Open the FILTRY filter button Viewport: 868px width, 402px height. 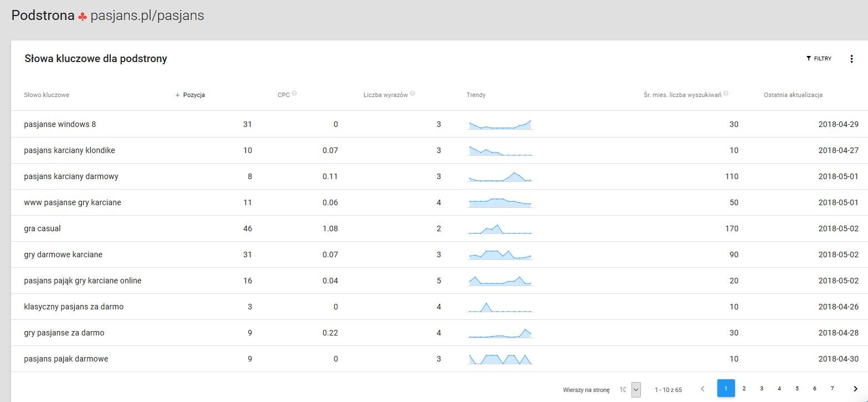[819, 59]
